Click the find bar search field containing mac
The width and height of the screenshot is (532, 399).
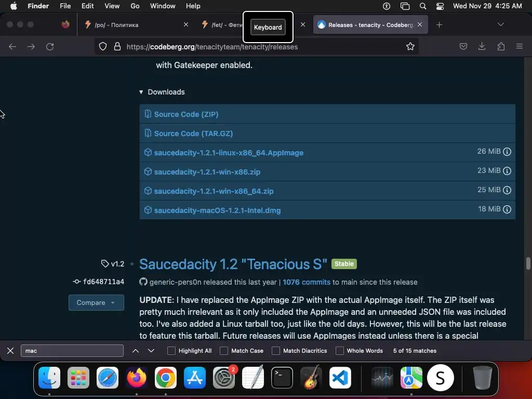coord(72,351)
